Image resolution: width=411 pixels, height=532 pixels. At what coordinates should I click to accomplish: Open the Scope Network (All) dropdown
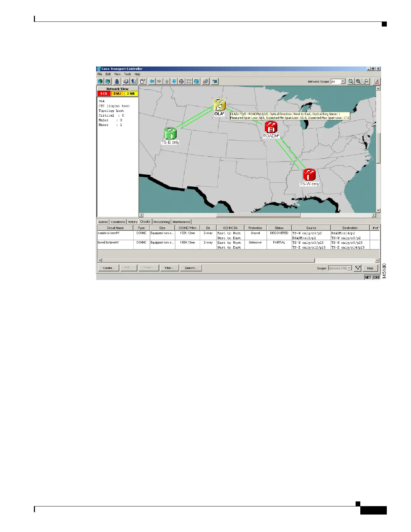pyautogui.click(x=350, y=268)
